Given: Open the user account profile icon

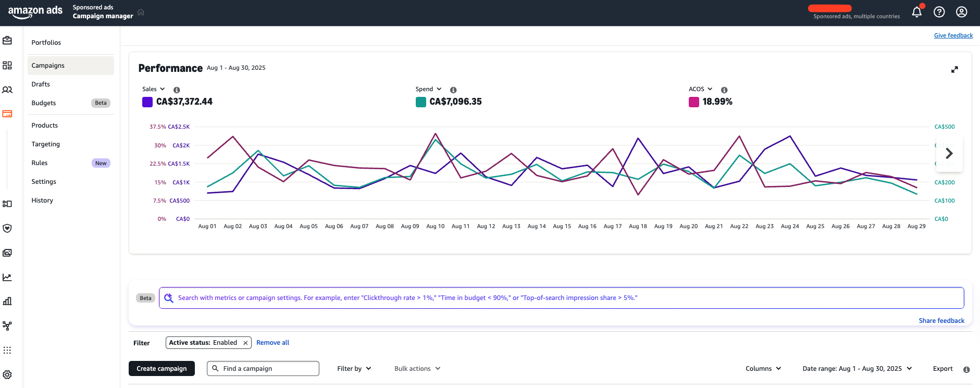Looking at the screenshot, I should (x=961, y=12).
